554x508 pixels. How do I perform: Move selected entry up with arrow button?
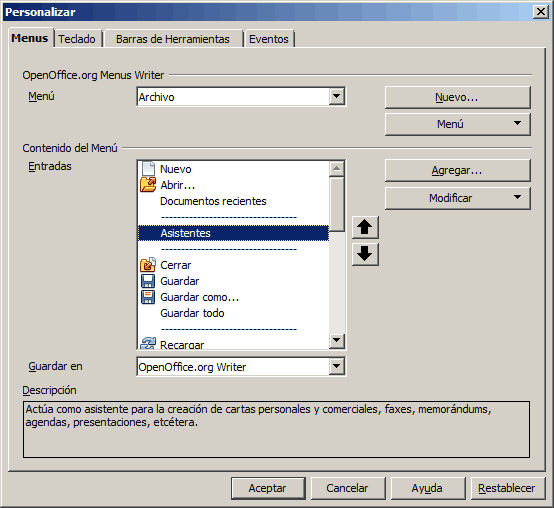pos(365,227)
